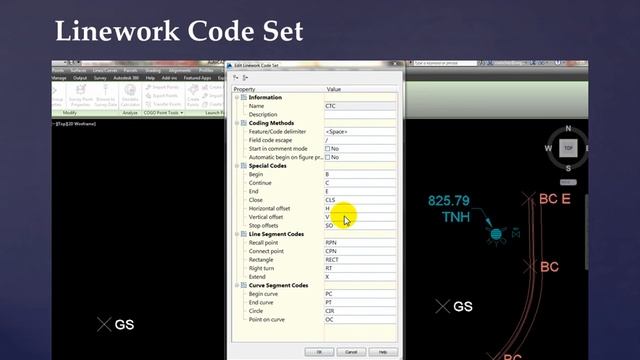Viewport: 640px width, 360px height.
Task: Click Browse to Survey Data ribbon icon
Action: coord(105,96)
